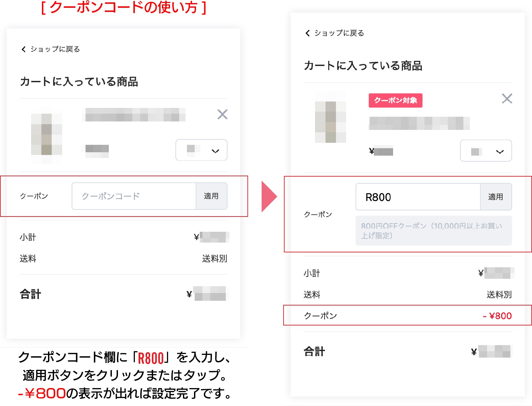
Task: Click ショップに戻る link in left panel
Action: point(55,49)
